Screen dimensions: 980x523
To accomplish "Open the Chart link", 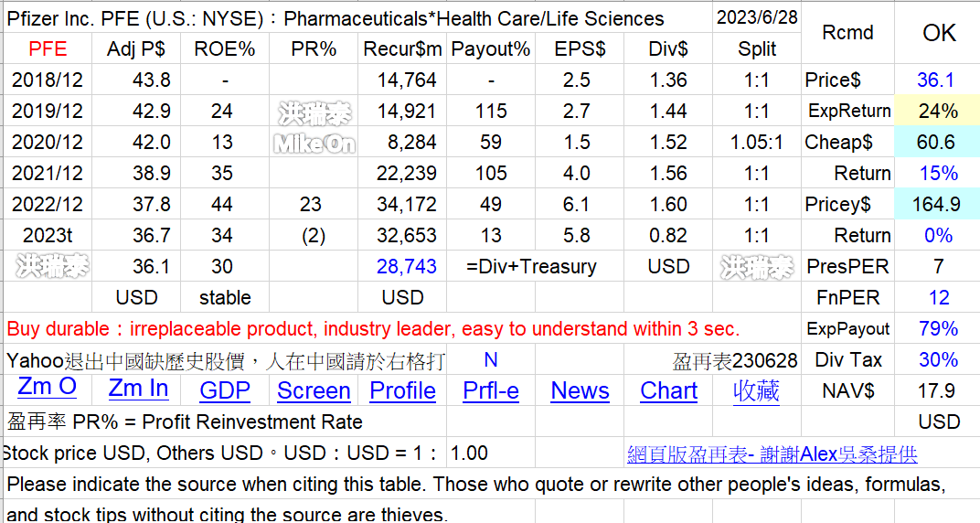I will [x=668, y=391].
